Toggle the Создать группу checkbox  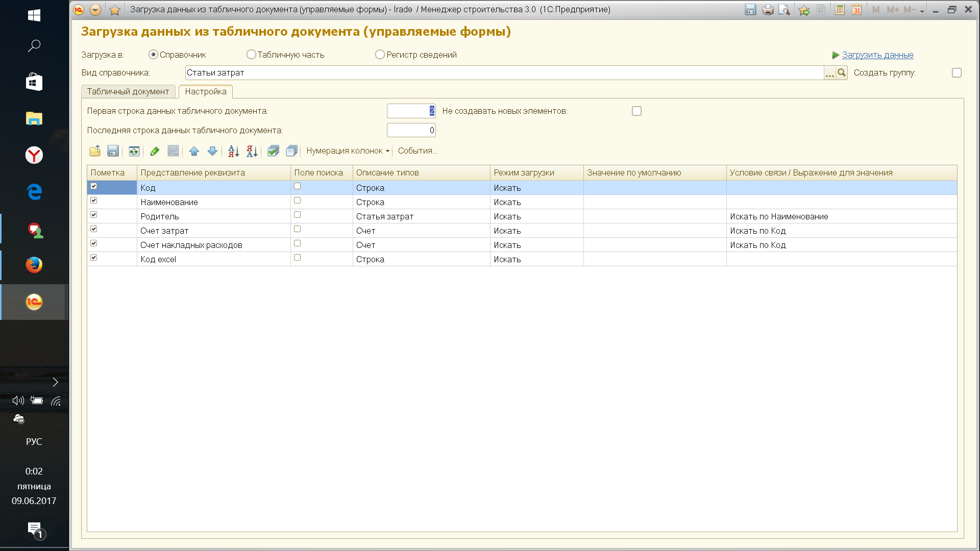[x=957, y=73]
